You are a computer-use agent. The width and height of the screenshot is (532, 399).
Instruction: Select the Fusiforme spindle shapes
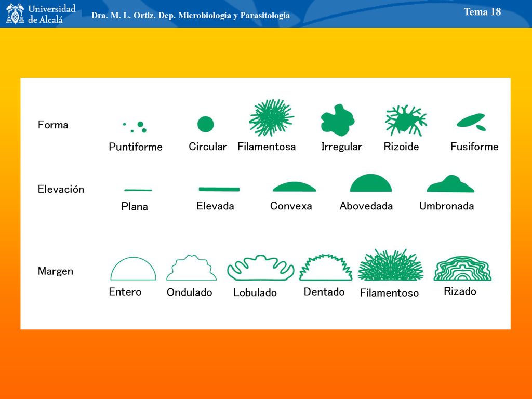472,122
